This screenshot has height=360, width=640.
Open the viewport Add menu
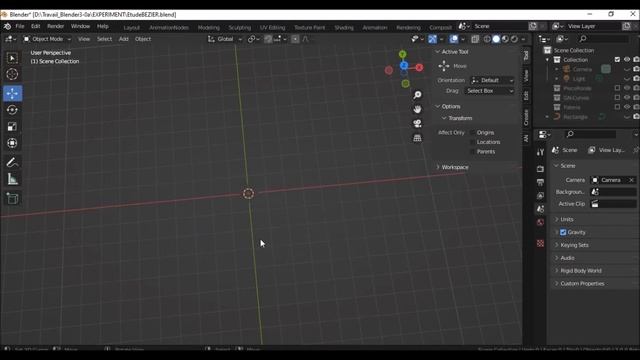(124, 39)
